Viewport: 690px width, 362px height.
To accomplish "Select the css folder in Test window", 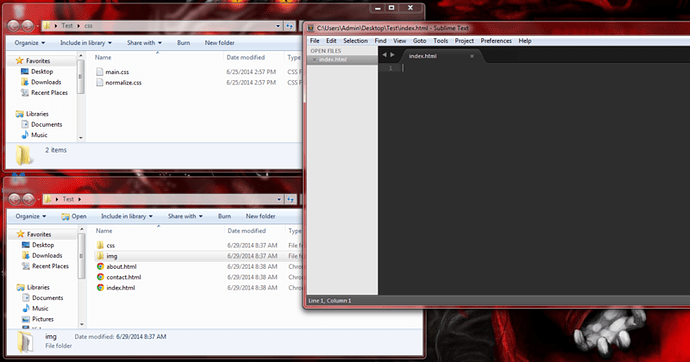I will (110, 245).
